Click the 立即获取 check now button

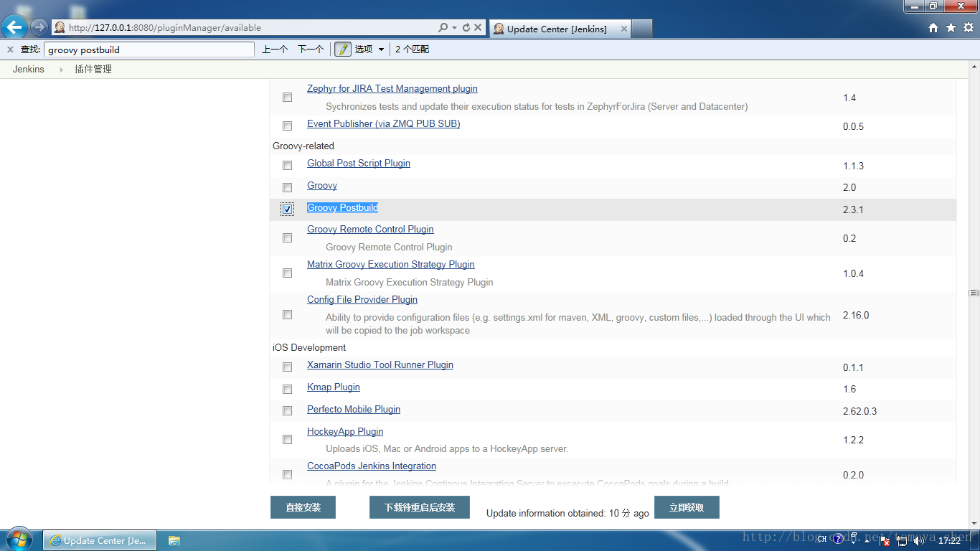(687, 507)
